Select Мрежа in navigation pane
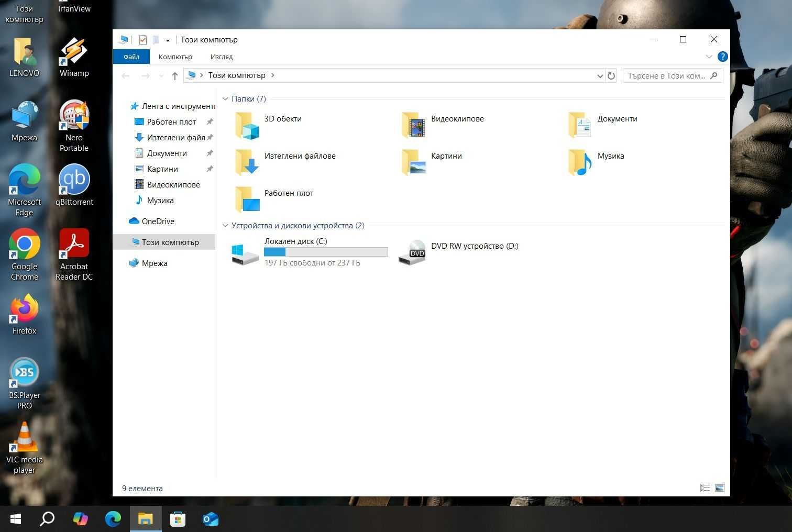This screenshot has width=792, height=532. click(x=148, y=263)
